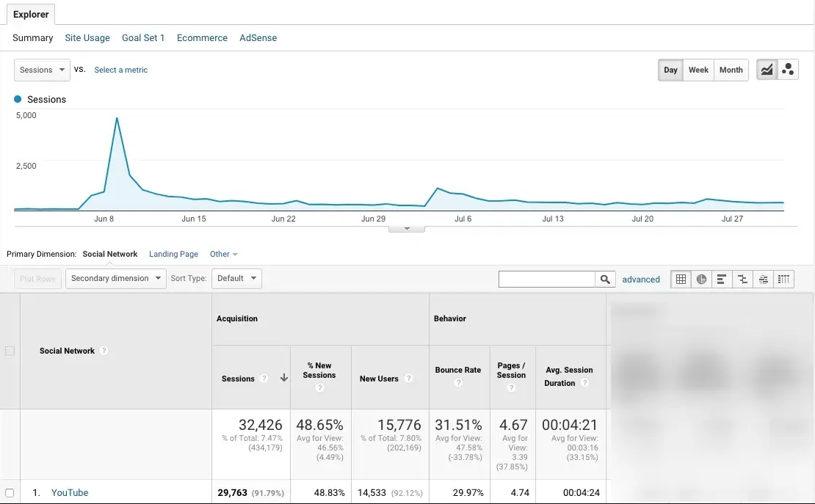Open the Site Usage tab
Screen dimensions: 815x504
[87, 37]
